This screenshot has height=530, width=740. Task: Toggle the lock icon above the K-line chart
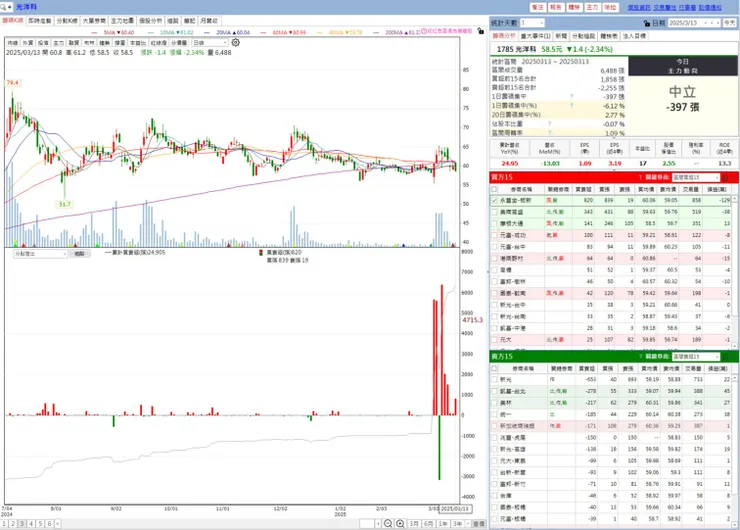click(480, 31)
